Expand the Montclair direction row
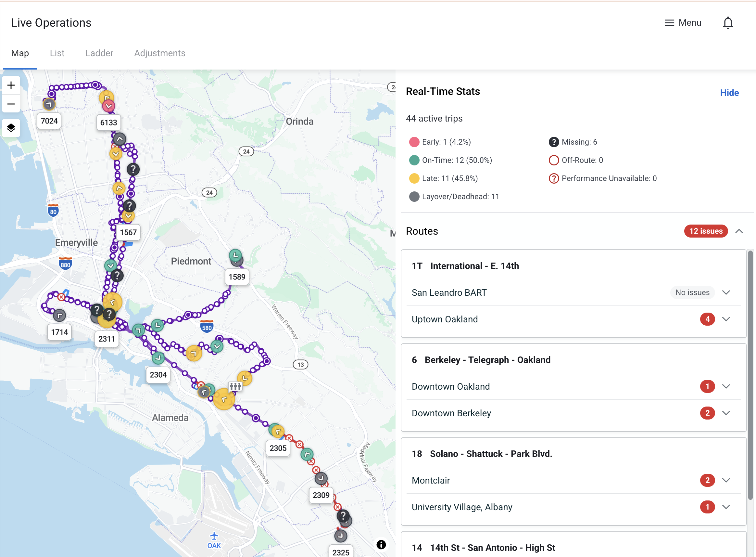The width and height of the screenshot is (756, 557). click(x=726, y=480)
